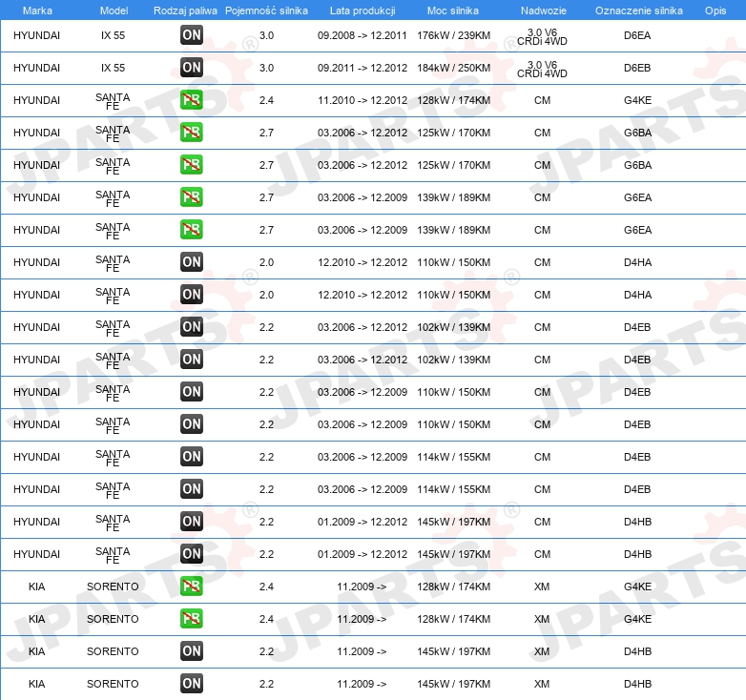
Task: Click the G4KE engine code in the Hyundai Santa Fe row
Action: [638, 100]
